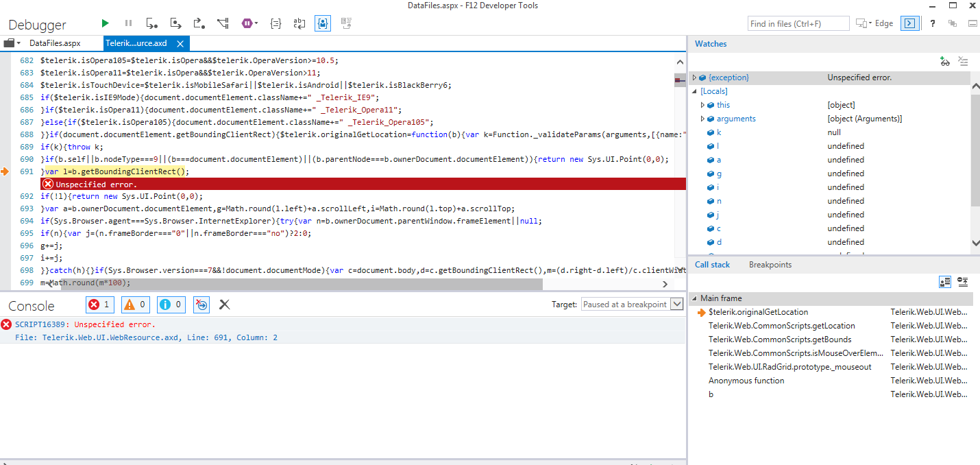Click the Step into icon

152,23
